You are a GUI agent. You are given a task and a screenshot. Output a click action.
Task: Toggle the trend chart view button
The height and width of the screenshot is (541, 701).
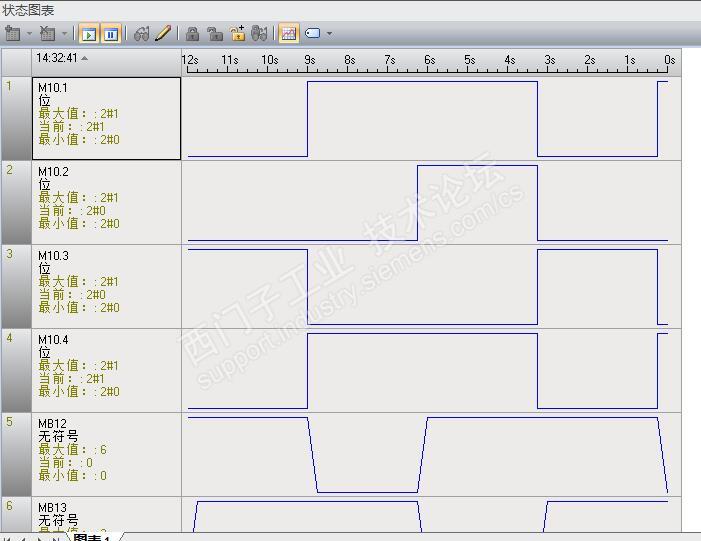click(288, 34)
